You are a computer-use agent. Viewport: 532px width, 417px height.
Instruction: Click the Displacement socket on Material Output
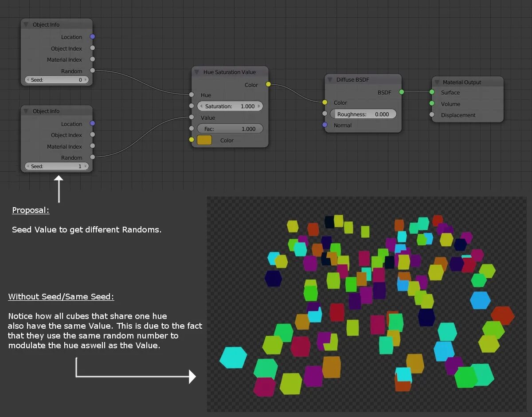tap(432, 115)
